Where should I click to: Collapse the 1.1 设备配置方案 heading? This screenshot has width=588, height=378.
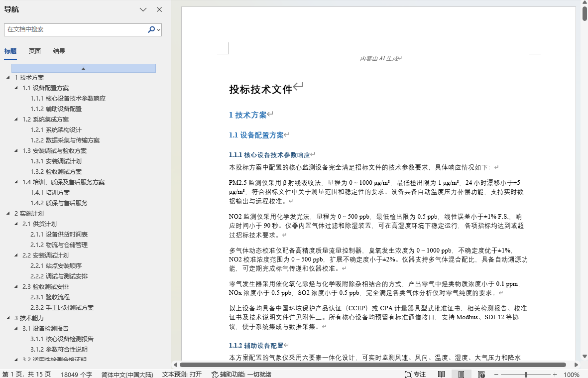pos(16,88)
